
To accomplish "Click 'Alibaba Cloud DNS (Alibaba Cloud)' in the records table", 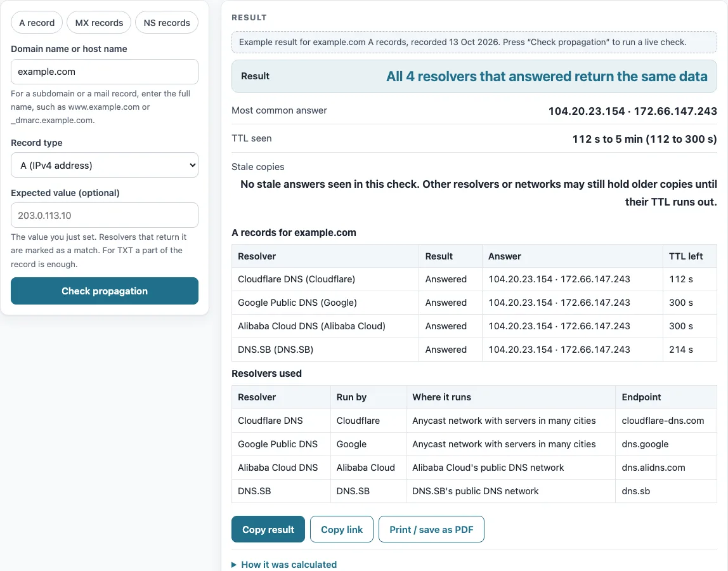I will 311,326.
